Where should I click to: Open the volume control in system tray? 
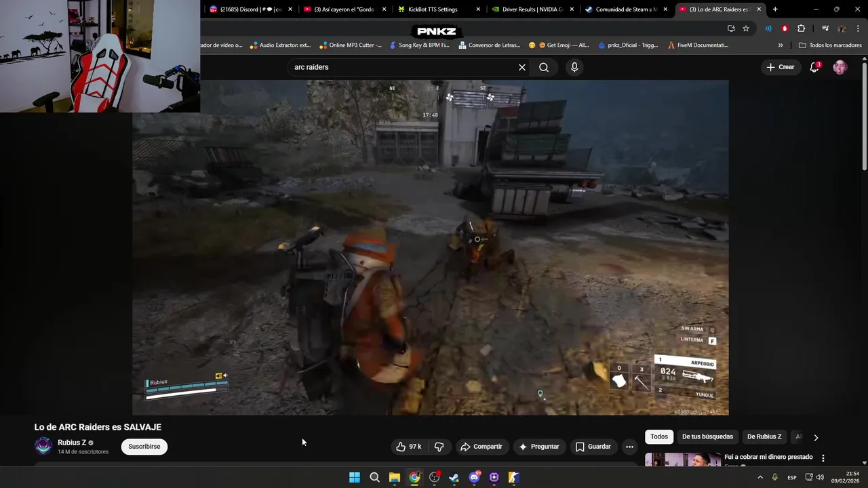pyautogui.click(x=821, y=477)
